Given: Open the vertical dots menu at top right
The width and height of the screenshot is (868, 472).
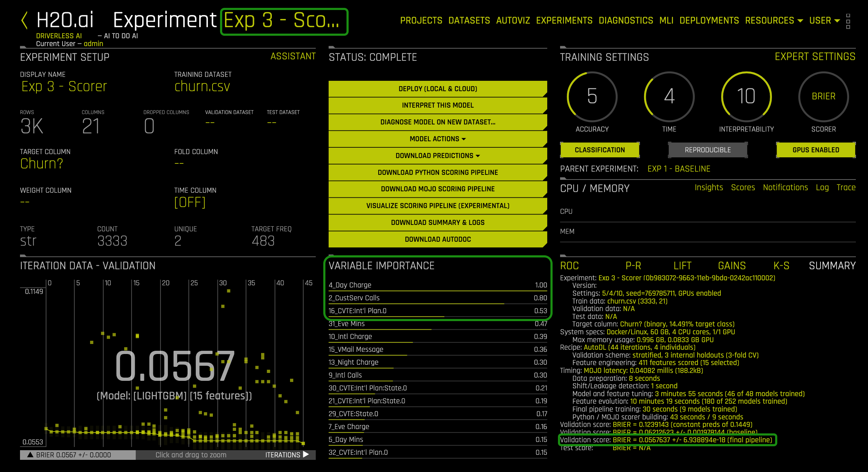Looking at the screenshot, I should (x=848, y=21).
